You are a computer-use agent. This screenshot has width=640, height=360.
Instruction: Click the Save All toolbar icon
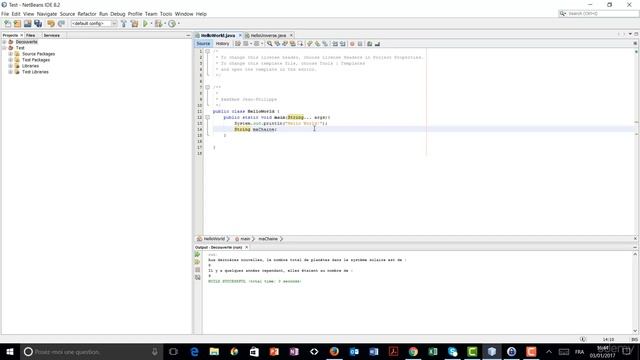pyautogui.click(x=38, y=24)
